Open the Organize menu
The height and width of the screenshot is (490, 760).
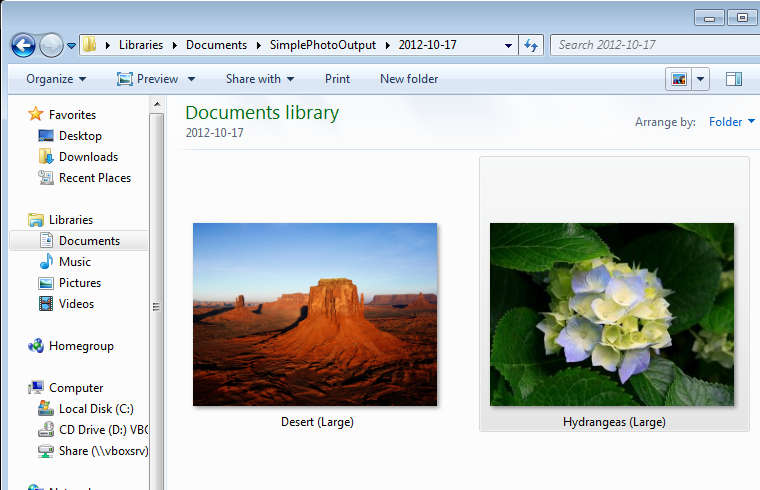[56, 79]
